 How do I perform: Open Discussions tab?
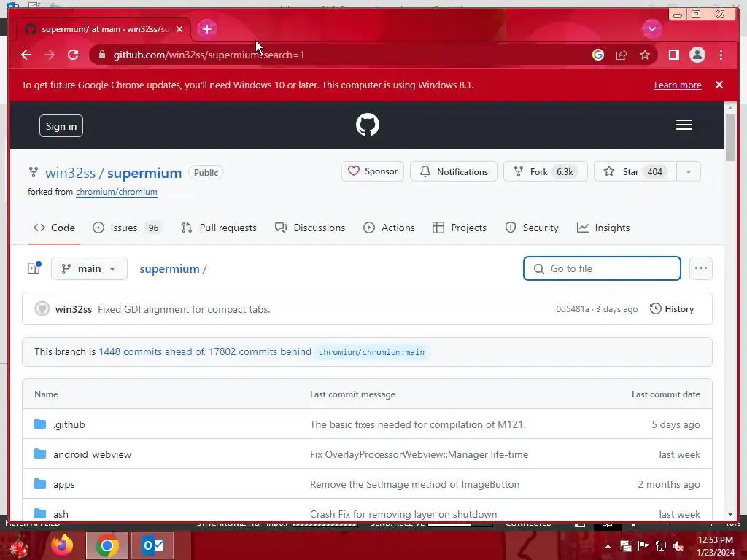310,227
